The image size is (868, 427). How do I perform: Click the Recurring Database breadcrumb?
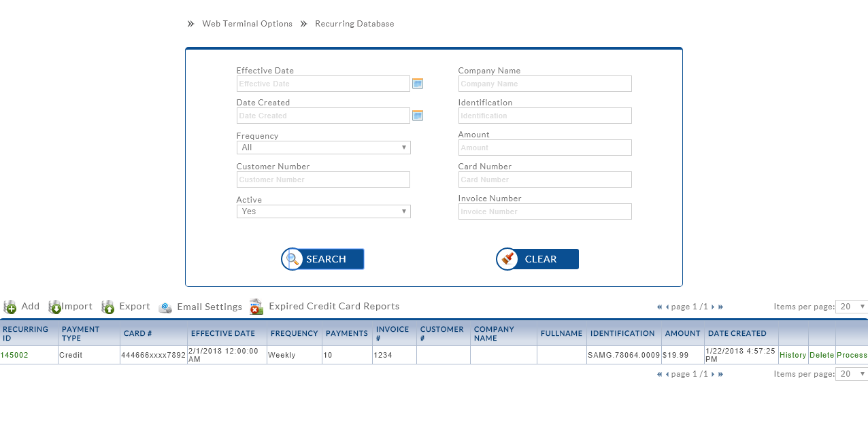(354, 24)
